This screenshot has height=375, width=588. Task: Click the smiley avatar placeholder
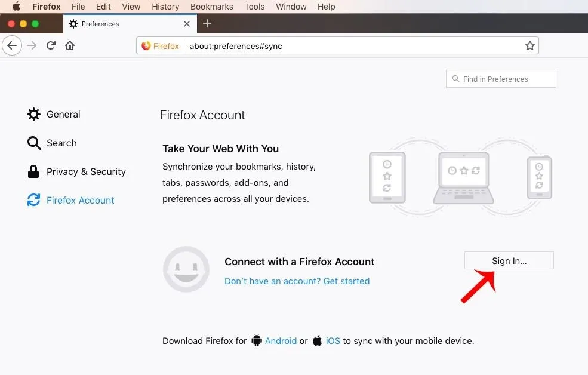tap(186, 269)
